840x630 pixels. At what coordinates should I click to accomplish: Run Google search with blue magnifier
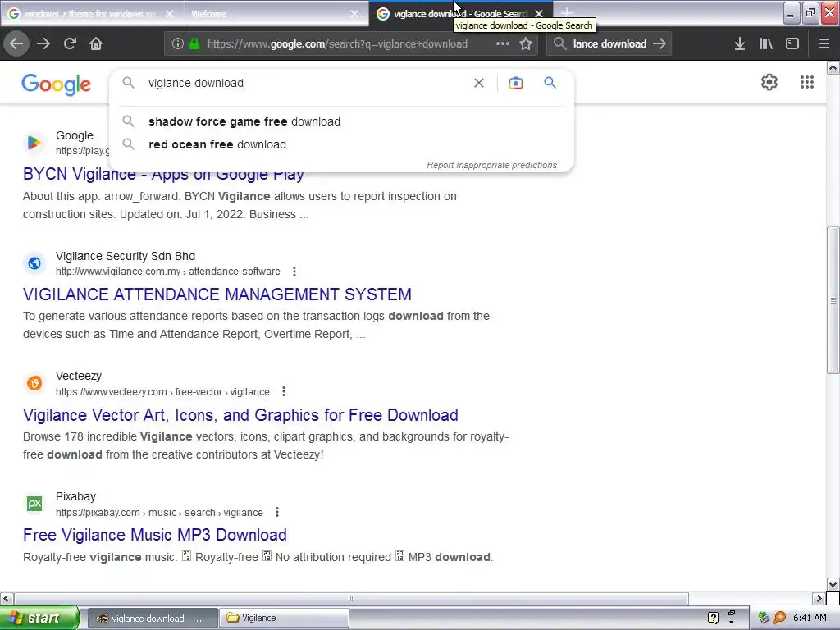(550, 83)
